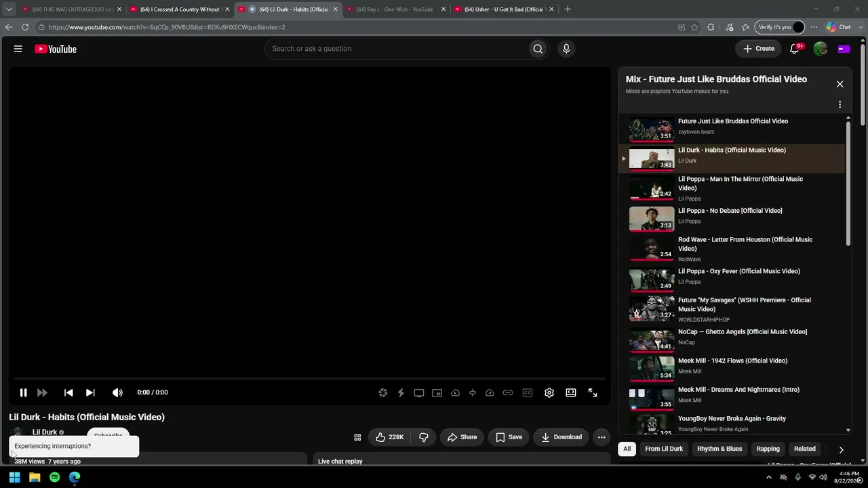The image size is (868, 488).
Task: Open YouTube notifications bell
Action: pos(795,49)
